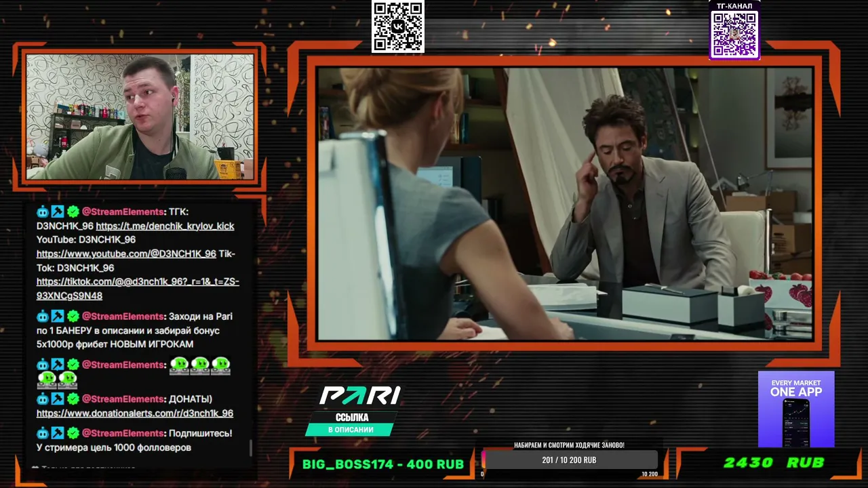Click the verified checkmark on the Подпишитесь message
Image resolution: width=868 pixels, height=488 pixels.
(73, 433)
